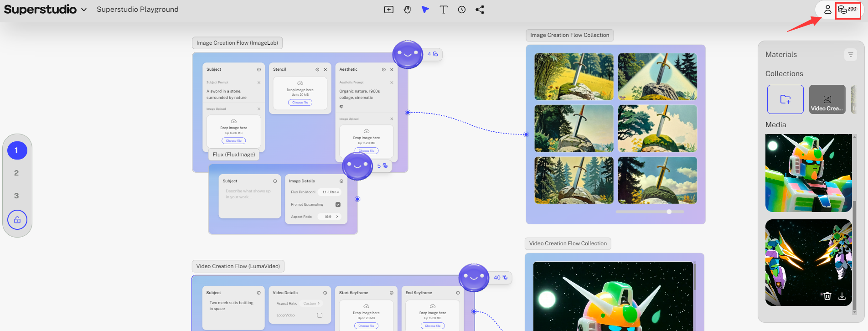Image resolution: width=868 pixels, height=331 pixels.
Task: Choose file for End Keyframe
Action: (x=433, y=326)
